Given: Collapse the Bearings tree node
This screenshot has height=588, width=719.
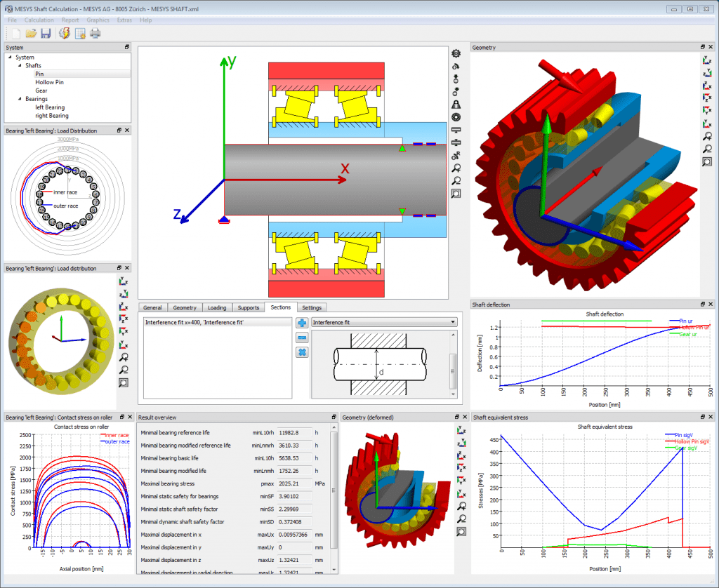Looking at the screenshot, I should (19, 99).
